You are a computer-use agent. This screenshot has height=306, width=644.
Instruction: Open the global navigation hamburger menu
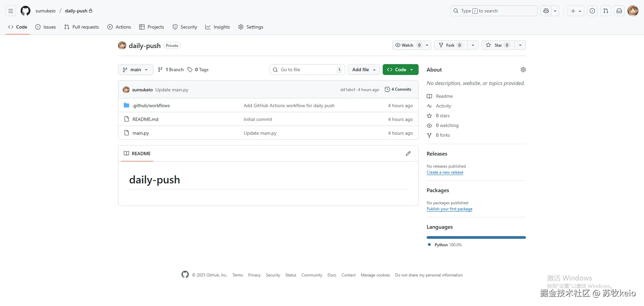click(x=11, y=11)
